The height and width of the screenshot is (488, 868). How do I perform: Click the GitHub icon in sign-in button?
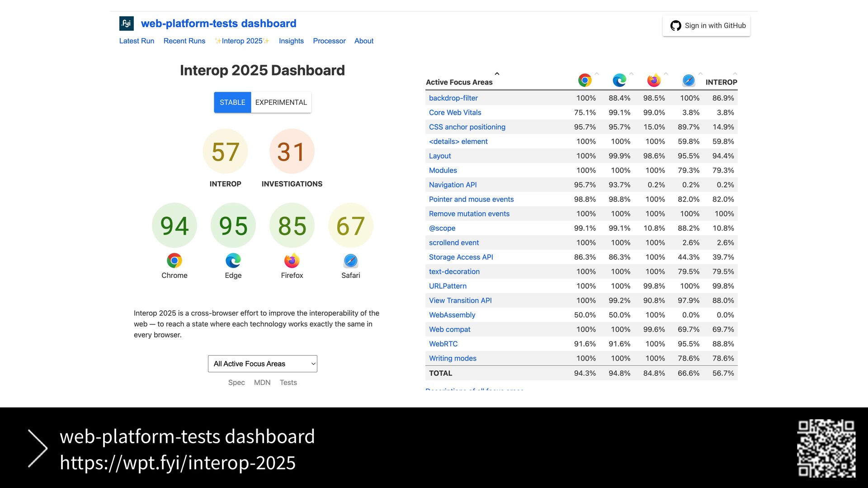point(675,26)
